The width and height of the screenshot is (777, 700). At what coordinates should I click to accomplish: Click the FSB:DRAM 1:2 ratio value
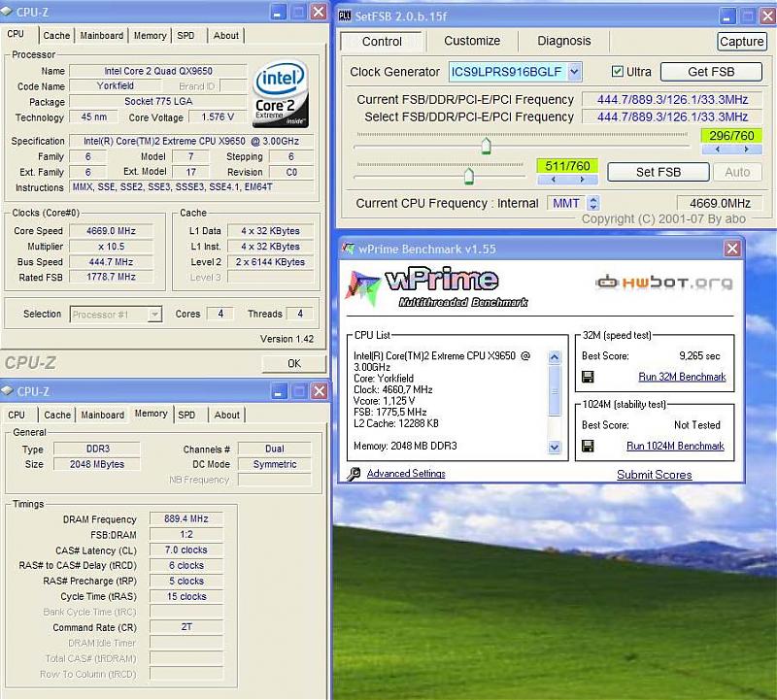click(186, 535)
